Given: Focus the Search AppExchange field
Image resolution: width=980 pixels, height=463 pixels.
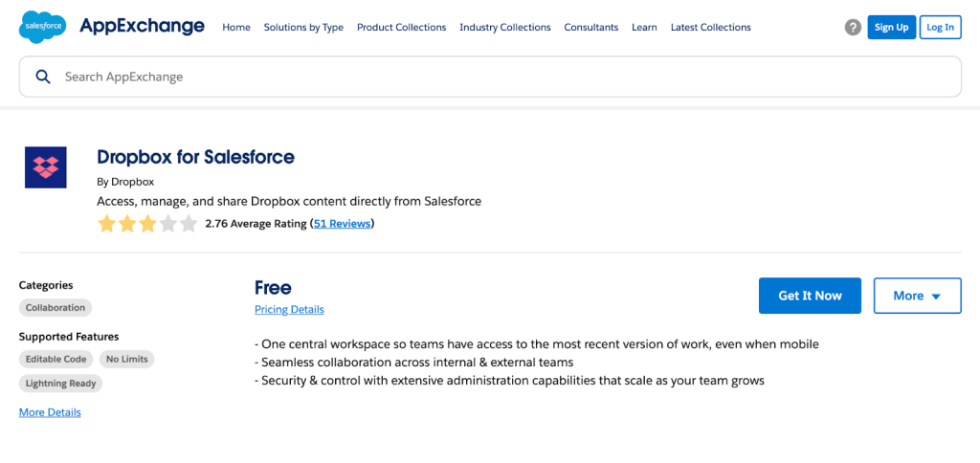Looking at the screenshot, I should tap(490, 77).
